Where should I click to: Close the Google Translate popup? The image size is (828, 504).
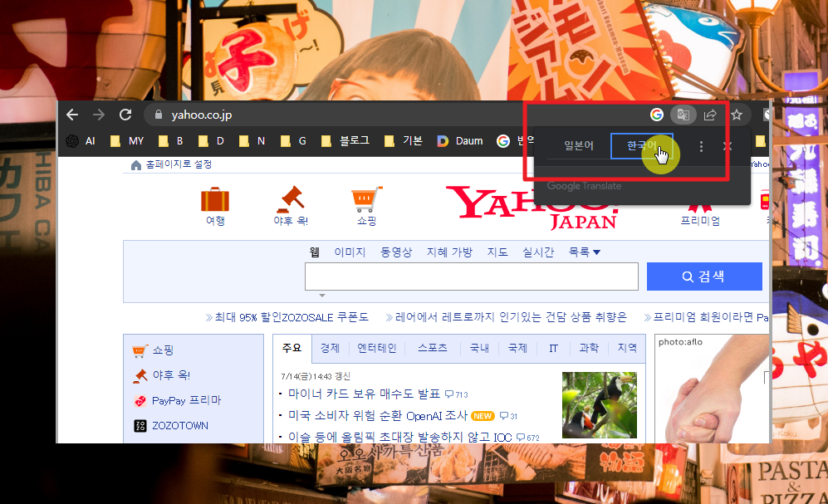coord(728,146)
